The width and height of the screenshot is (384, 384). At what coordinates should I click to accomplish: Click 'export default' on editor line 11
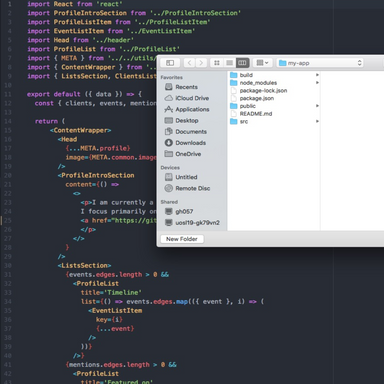(x=54, y=94)
